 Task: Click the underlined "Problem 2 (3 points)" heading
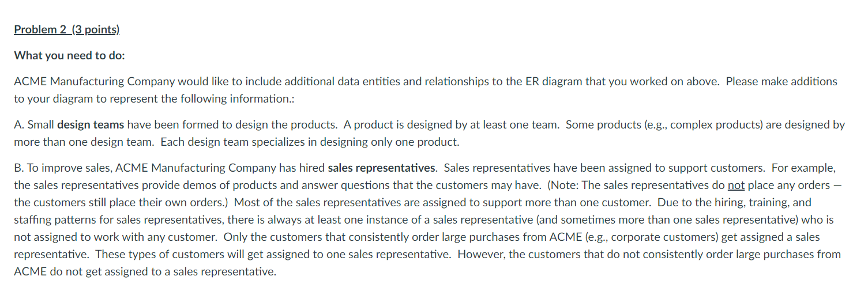(66, 29)
